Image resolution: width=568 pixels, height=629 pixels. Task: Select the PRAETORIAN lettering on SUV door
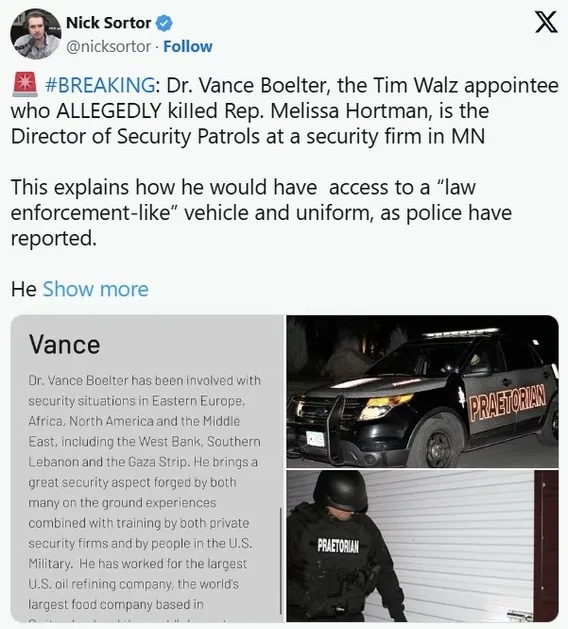[x=508, y=403]
